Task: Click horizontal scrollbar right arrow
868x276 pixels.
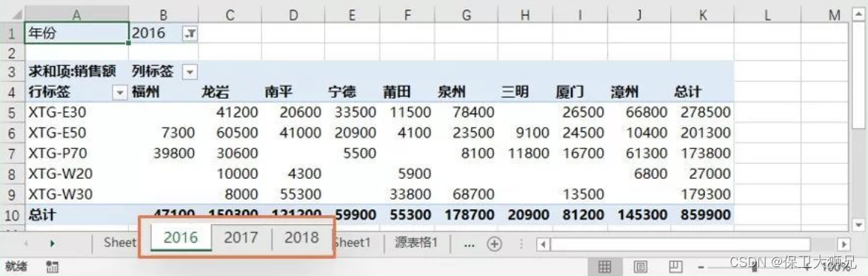Action: pyautogui.click(x=844, y=244)
